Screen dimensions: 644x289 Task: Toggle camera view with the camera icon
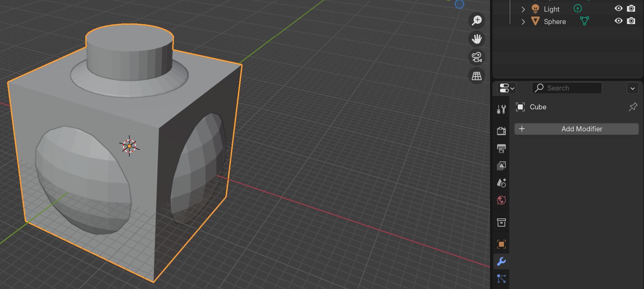(477, 57)
